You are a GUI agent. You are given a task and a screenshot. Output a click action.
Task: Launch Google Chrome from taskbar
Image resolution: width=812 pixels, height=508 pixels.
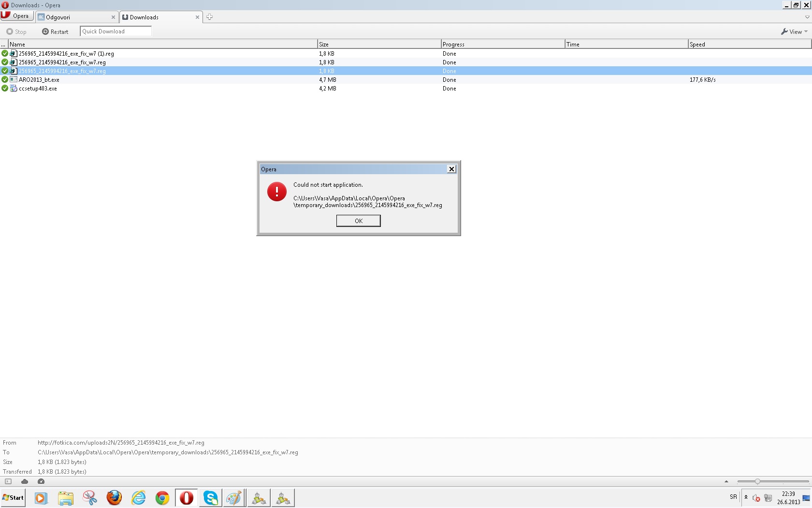click(162, 498)
